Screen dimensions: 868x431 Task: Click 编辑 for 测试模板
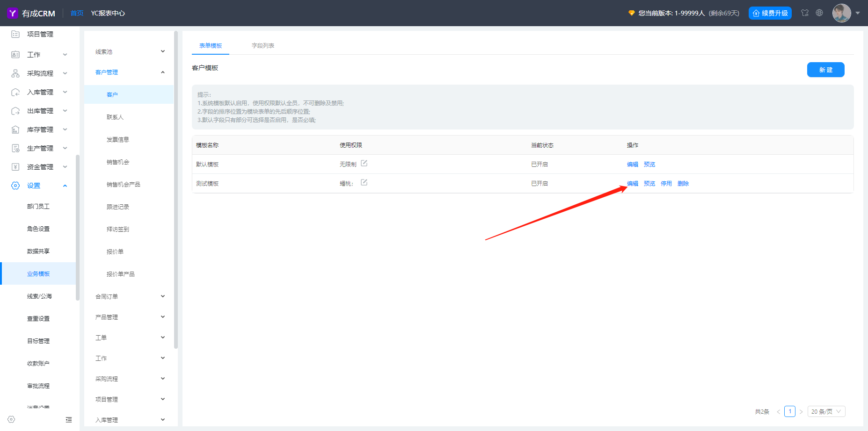click(x=633, y=184)
